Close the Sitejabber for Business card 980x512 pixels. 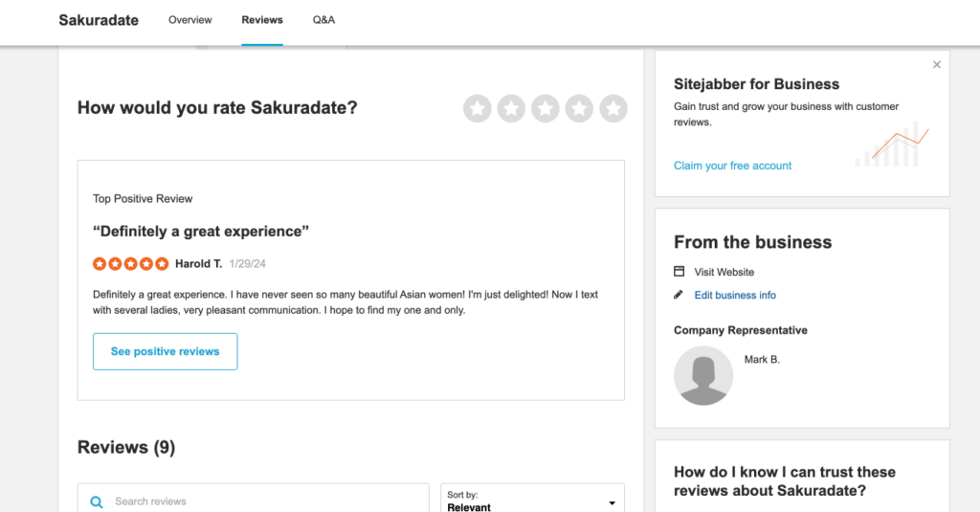click(x=937, y=65)
